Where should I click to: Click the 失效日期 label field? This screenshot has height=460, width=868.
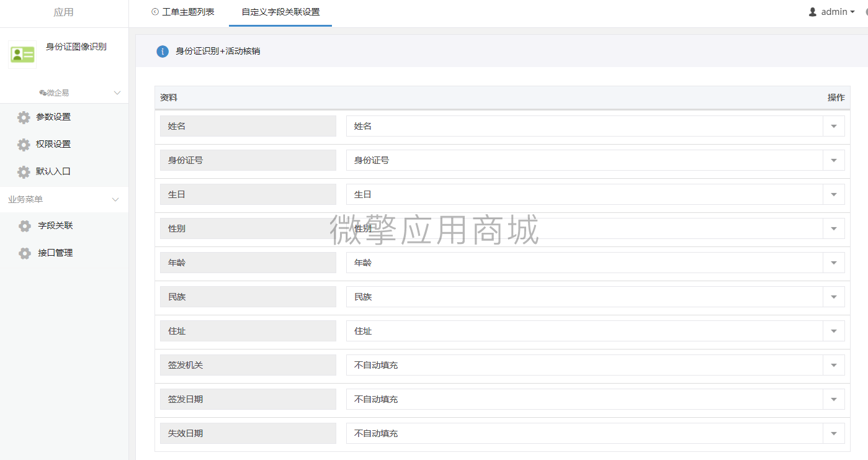pyautogui.click(x=248, y=433)
